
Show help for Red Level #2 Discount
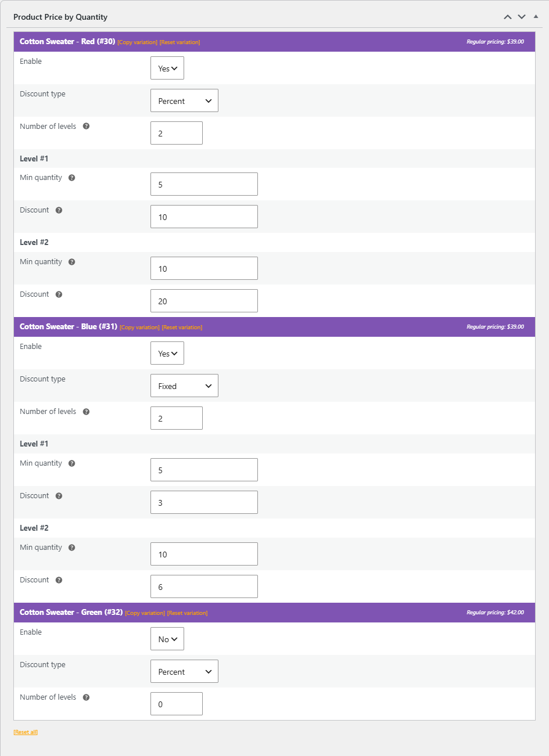59,294
